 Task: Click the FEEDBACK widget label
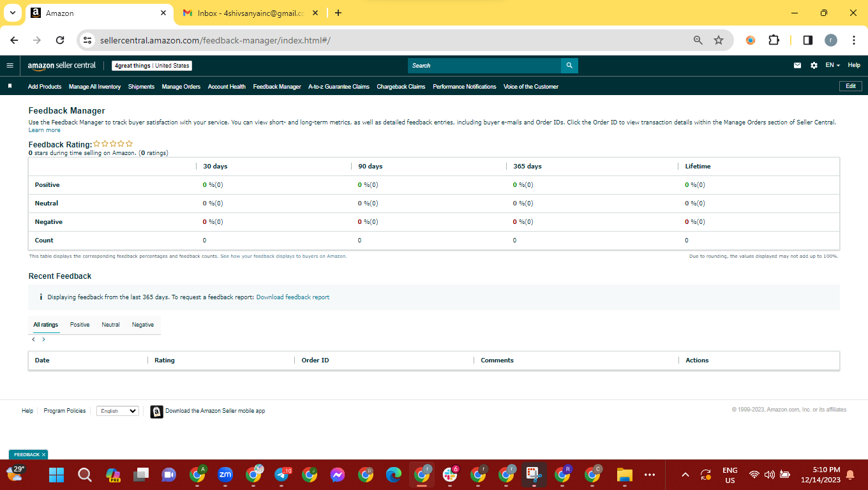27,455
